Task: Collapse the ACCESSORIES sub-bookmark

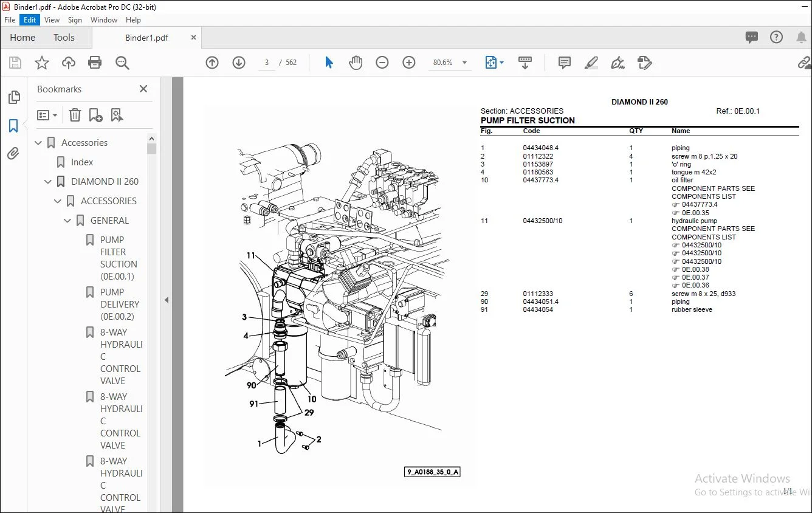Action: coord(58,201)
